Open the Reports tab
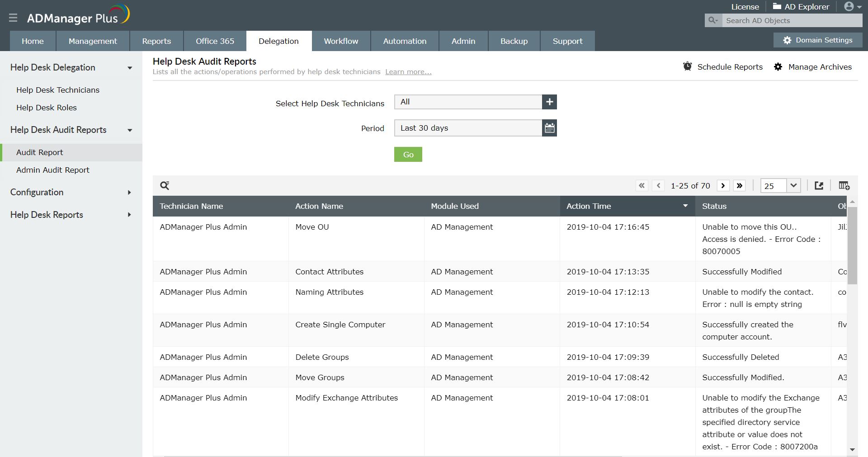Viewport: 868px width, 457px height. point(156,41)
